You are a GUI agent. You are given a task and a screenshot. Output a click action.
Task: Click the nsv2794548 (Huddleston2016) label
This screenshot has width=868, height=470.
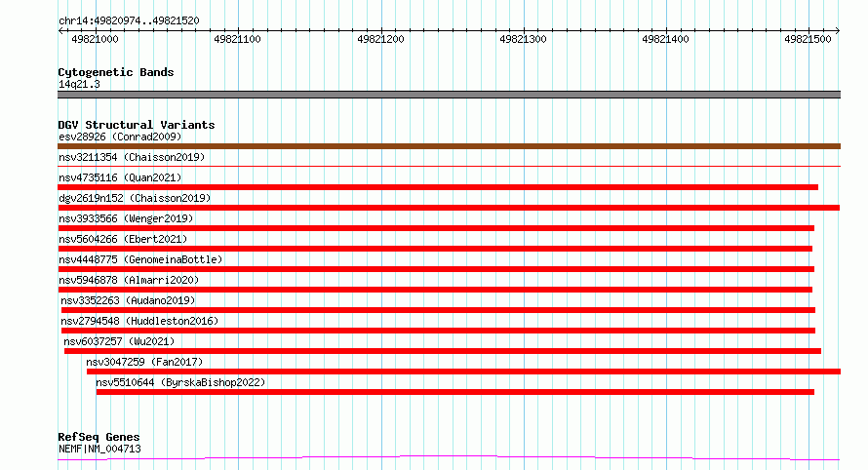click(x=139, y=321)
